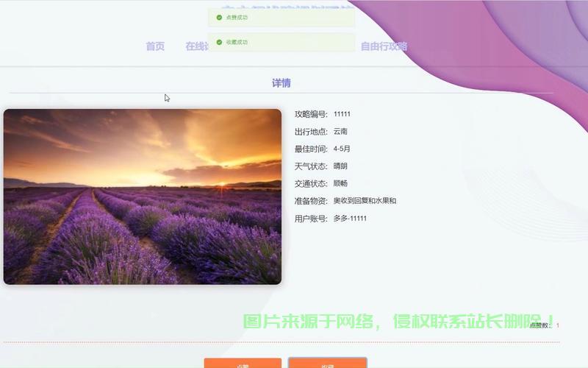The width and height of the screenshot is (588, 368).
Task: Click the 攻略编号 field label
Action: [x=311, y=114]
